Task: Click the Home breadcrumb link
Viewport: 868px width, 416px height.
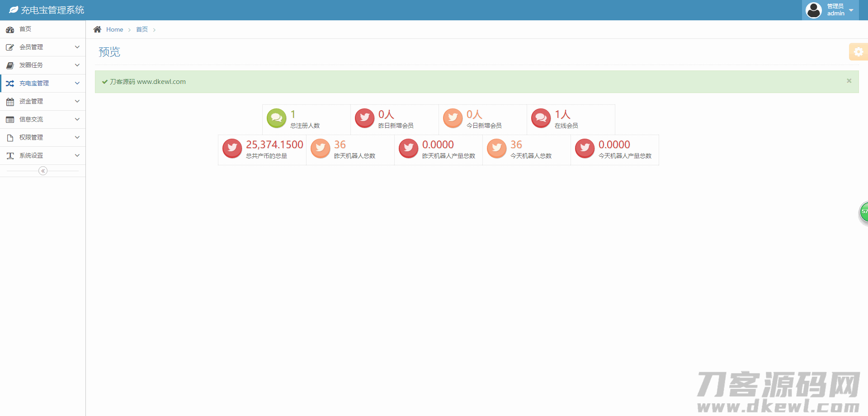Action: [114, 29]
